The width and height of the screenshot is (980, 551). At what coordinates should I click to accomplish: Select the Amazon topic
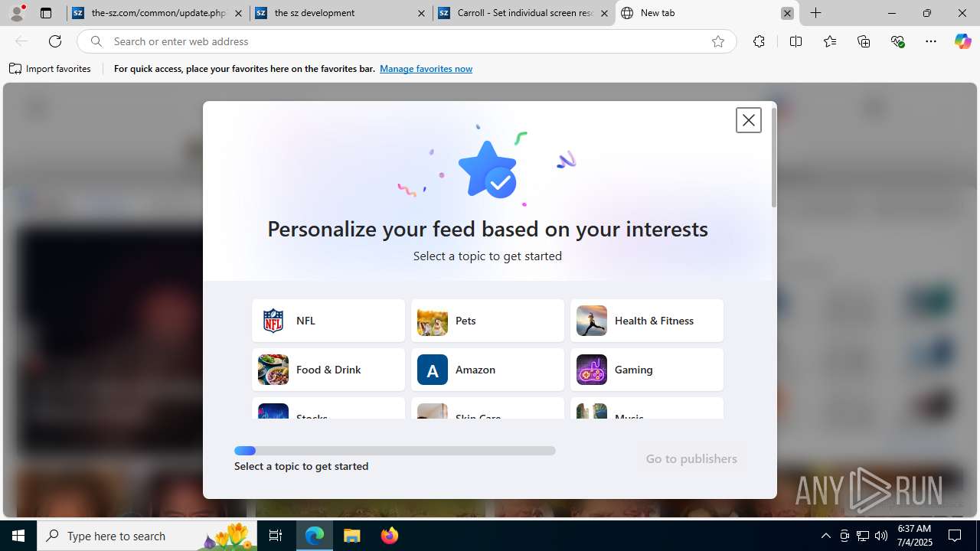488,370
